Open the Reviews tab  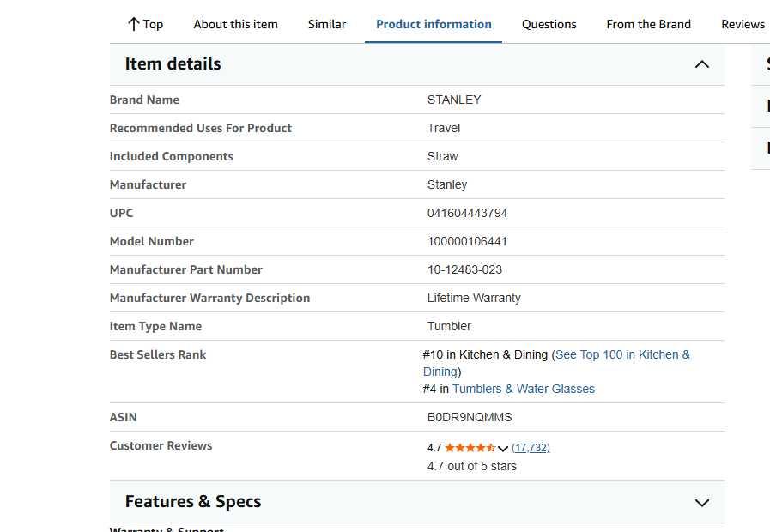click(x=743, y=24)
